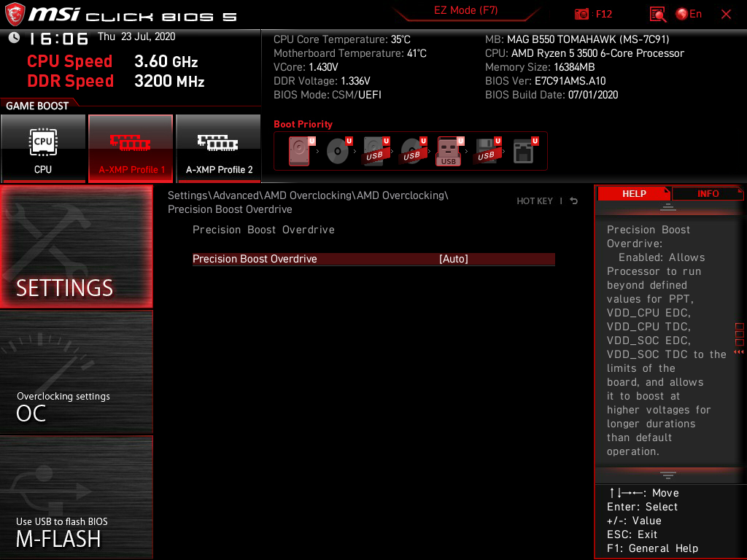The image size is (747, 560).
Task: Go back using the return arrow icon
Action: [573, 201]
